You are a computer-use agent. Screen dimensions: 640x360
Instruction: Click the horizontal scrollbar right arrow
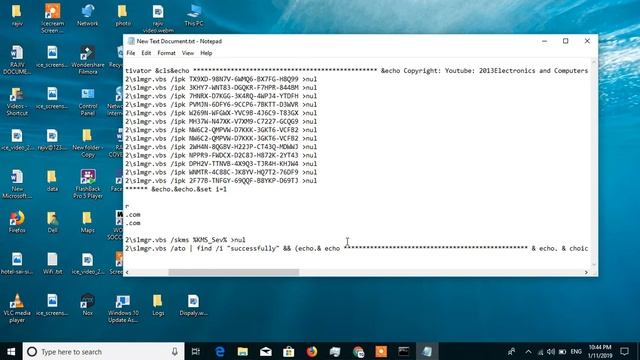tap(586, 272)
